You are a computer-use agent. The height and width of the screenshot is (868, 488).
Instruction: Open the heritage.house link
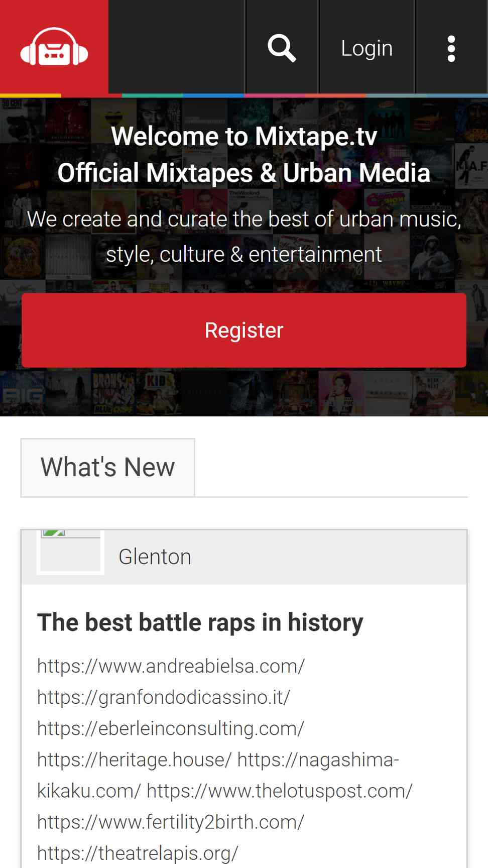coord(135,759)
